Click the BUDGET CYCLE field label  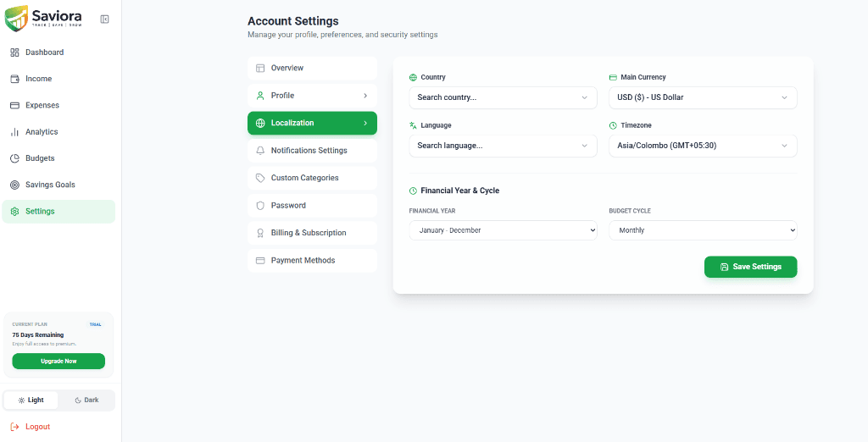[630, 212]
